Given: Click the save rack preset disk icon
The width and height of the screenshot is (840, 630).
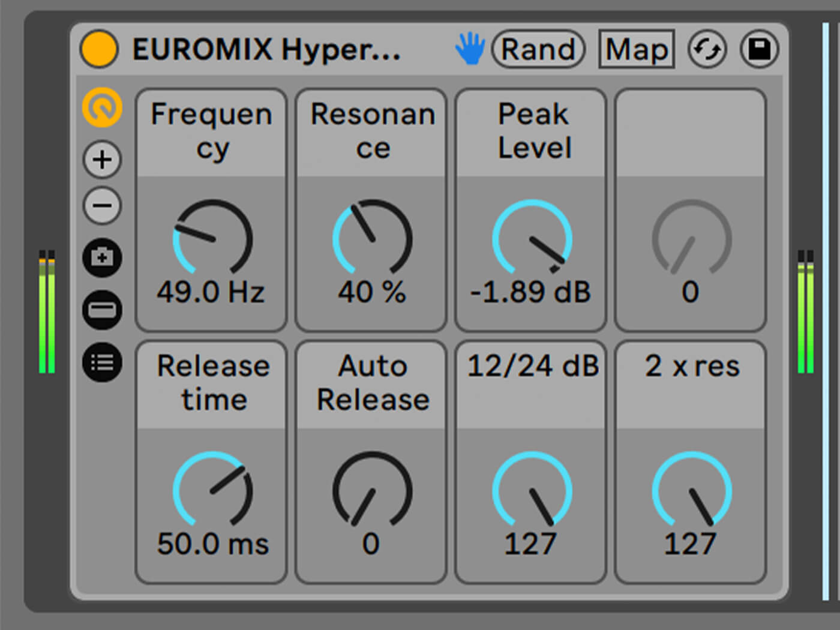Looking at the screenshot, I should point(758,49).
